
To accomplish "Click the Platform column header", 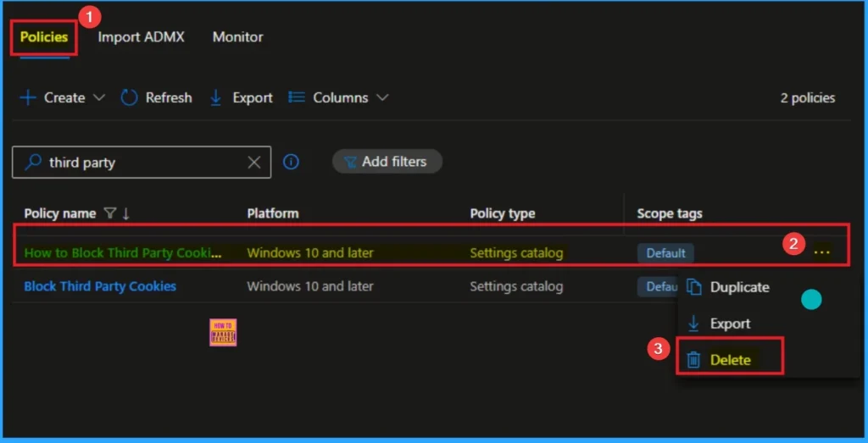I will pyautogui.click(x=273, y=213).
